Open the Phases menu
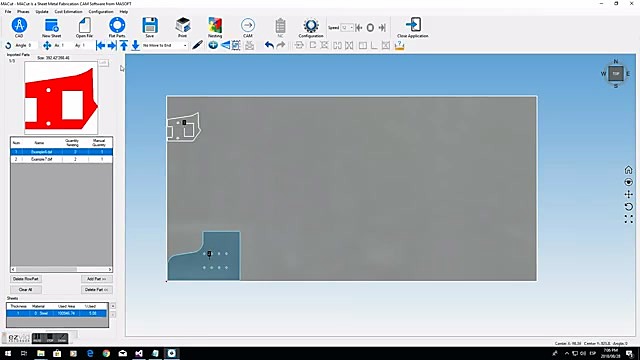Viewport: 640px width, 360px height. coord(23,12)
